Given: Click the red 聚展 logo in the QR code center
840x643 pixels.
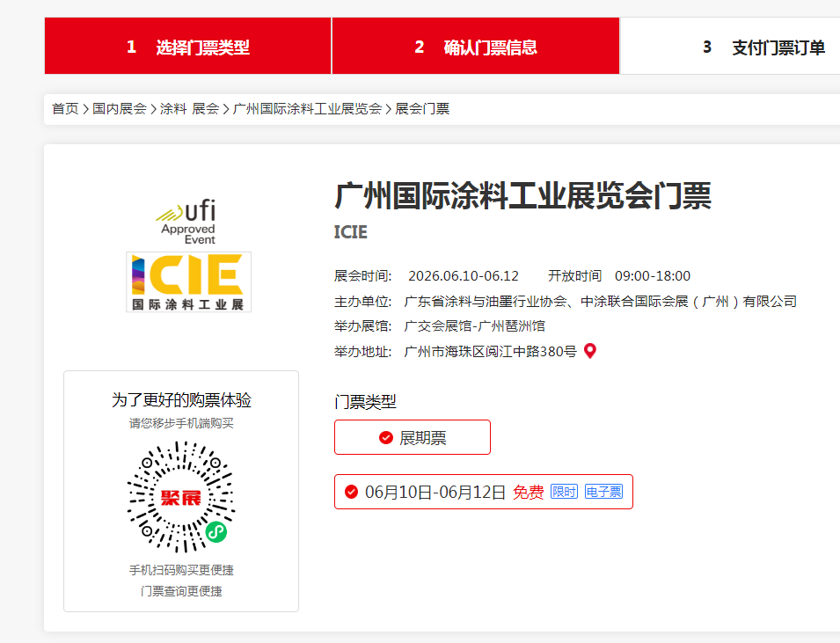Looking at the screenshot, I should [180, 498].
